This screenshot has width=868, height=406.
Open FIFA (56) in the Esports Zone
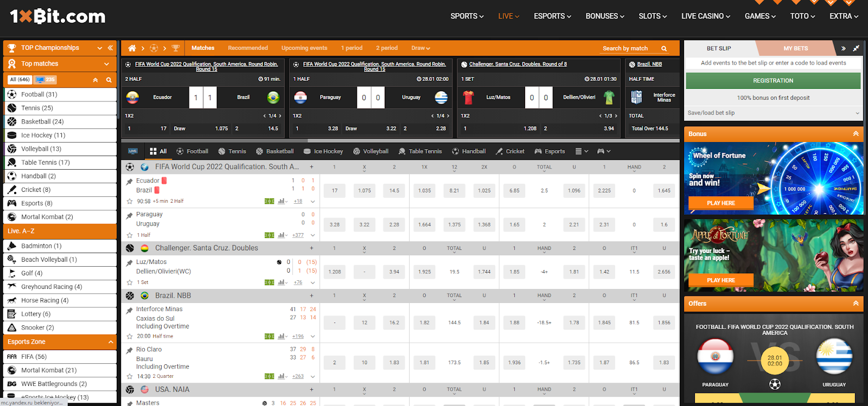(60, 357)
